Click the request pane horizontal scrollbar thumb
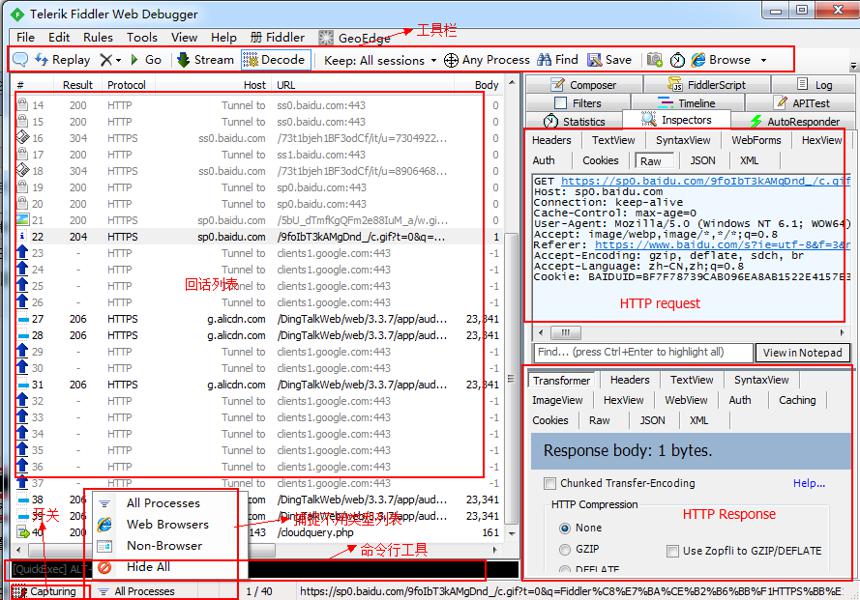860x600 pixels. [x=565, y=332]
